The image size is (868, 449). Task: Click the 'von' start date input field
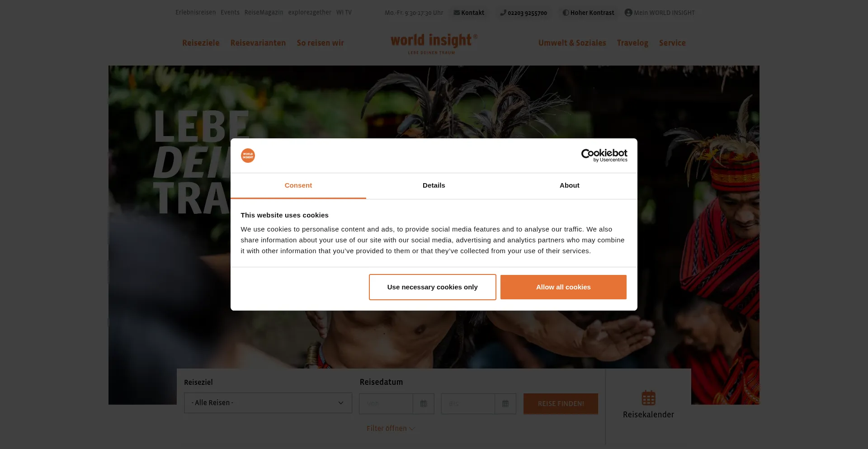[386, 404]
